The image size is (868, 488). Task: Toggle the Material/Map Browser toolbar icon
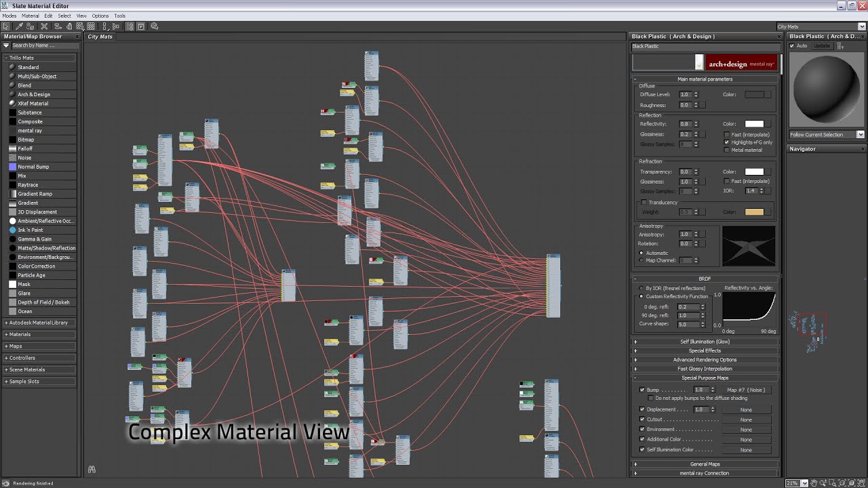(x=131, y=26)
